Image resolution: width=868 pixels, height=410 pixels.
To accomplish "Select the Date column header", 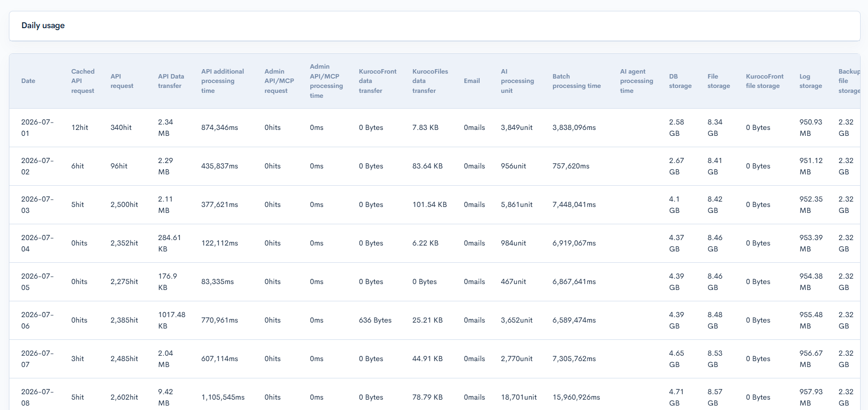I will point(28,81).
